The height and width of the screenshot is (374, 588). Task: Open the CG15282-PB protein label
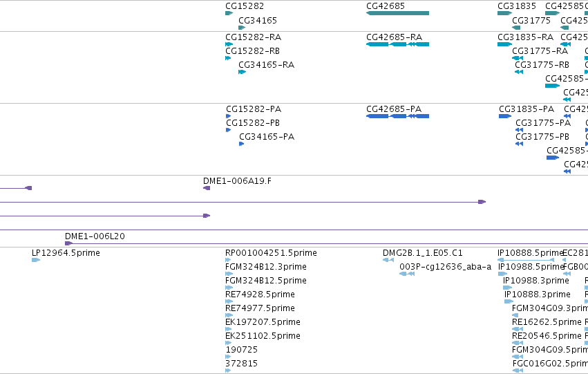(253, 123)
